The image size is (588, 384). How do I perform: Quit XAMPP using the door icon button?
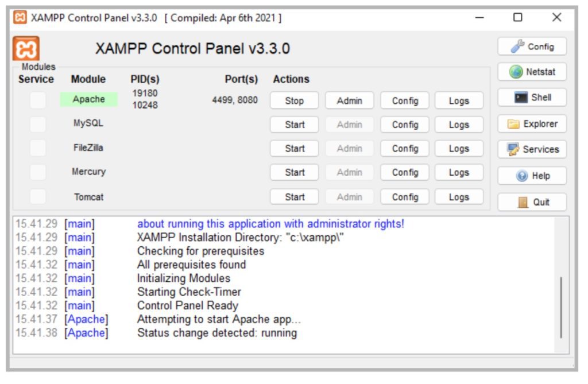[532, 202]
